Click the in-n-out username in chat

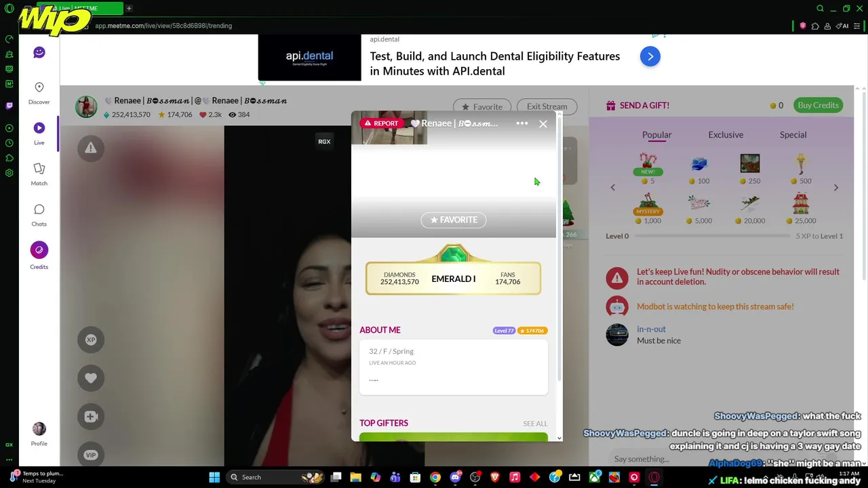pos(651,329)
